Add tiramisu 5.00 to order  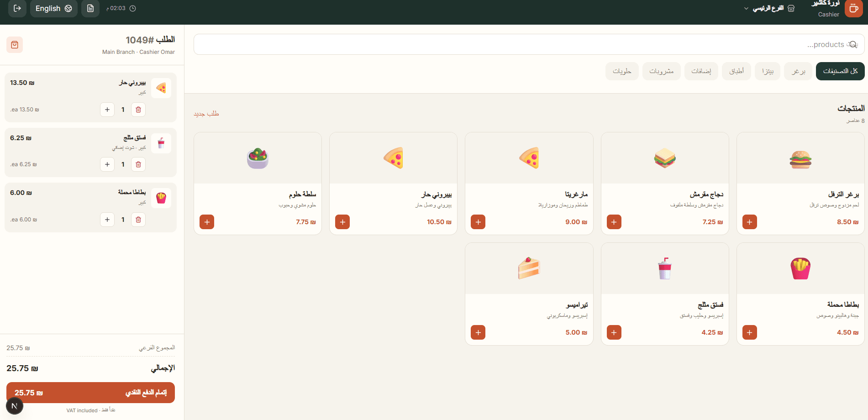[478, 332]
